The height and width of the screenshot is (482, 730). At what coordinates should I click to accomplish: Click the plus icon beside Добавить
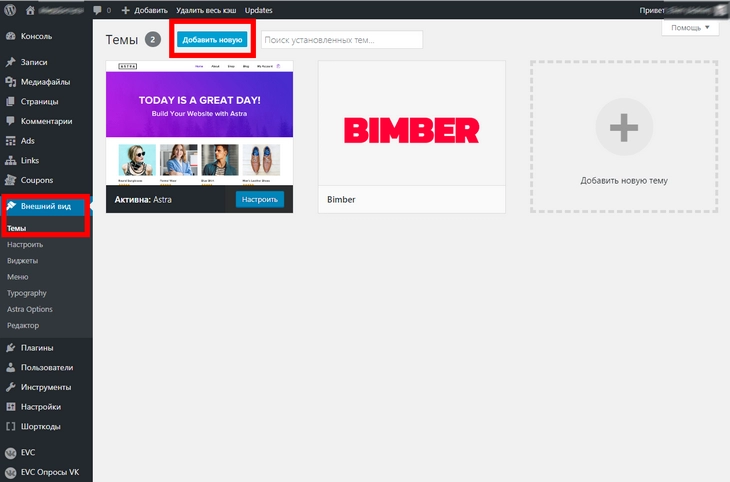pos(125,10)
